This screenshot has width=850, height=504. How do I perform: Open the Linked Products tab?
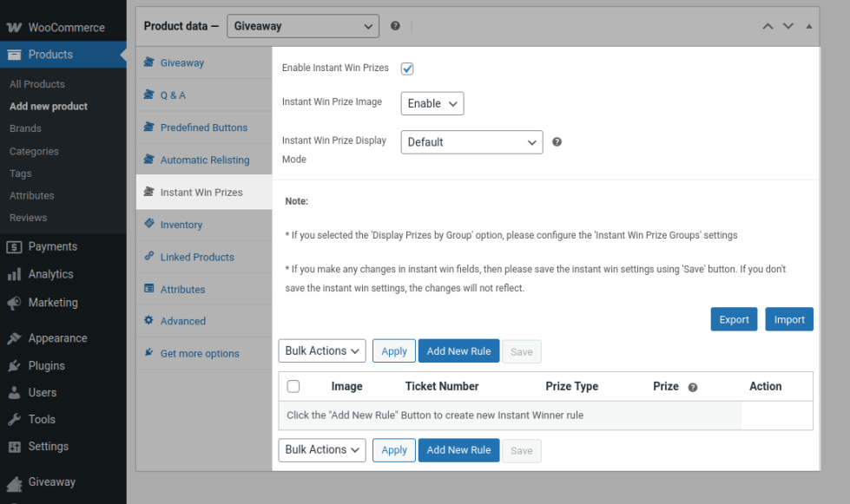click(197, 257)
